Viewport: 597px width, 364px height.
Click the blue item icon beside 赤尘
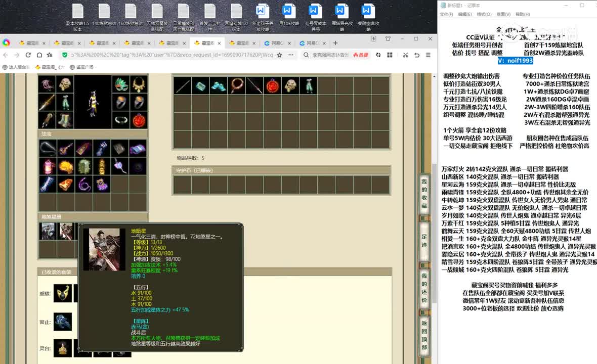[62, 322]
